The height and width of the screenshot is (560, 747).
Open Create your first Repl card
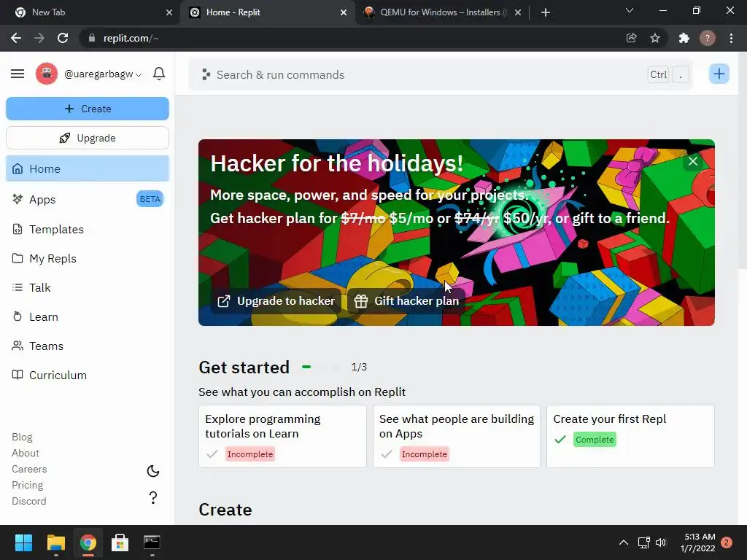tap(630, 436)
